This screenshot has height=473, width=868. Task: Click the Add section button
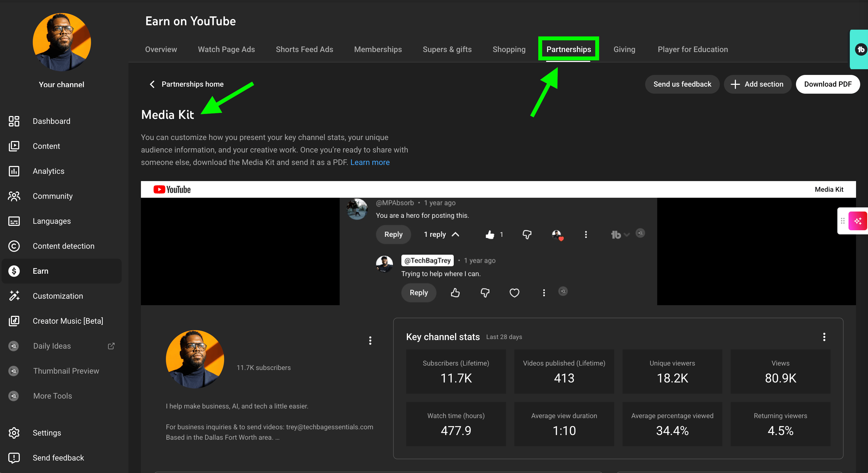pos(757,84)
